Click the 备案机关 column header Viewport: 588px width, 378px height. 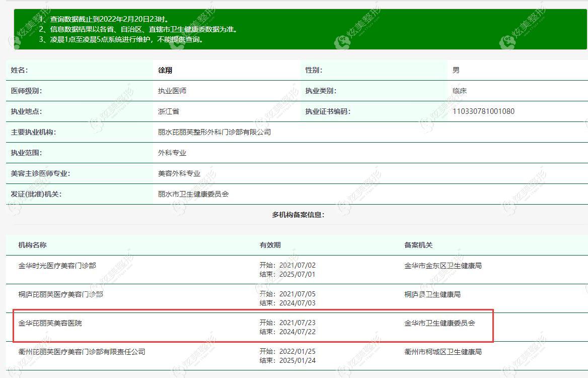(x=418, y=245)
